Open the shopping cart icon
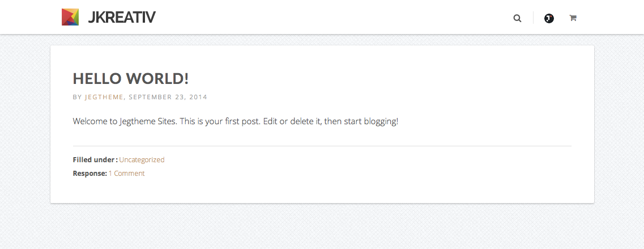The image size is (644, 249). click(x=573, y=18)
